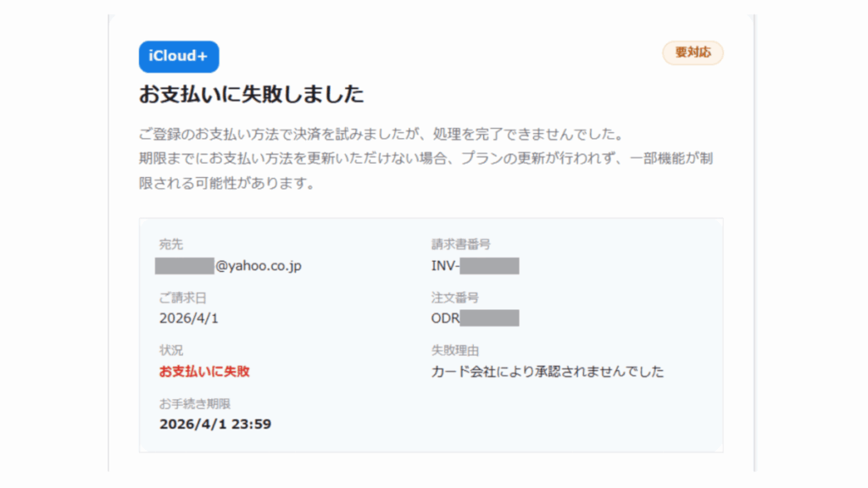Click the お手続き期限 field label
Viewport: 868px width, 488px height.
(193, 402)
